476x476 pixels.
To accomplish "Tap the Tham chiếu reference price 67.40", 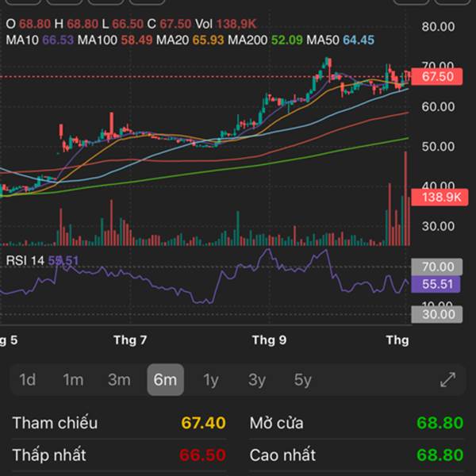I will pos(203,423).
